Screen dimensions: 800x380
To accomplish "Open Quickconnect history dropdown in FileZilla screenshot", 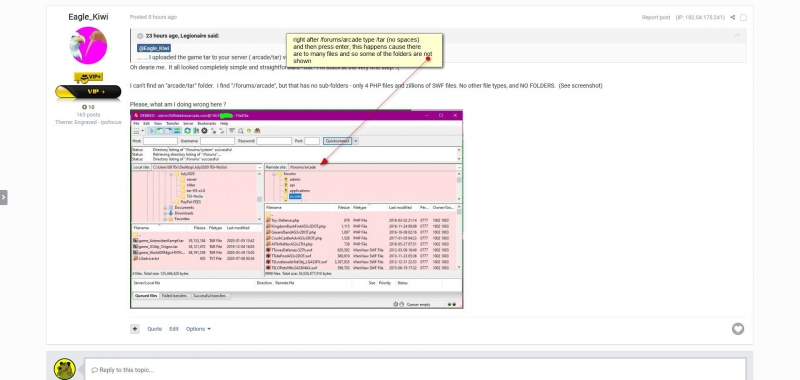I will pyautogui.click(x=356, y=141).
